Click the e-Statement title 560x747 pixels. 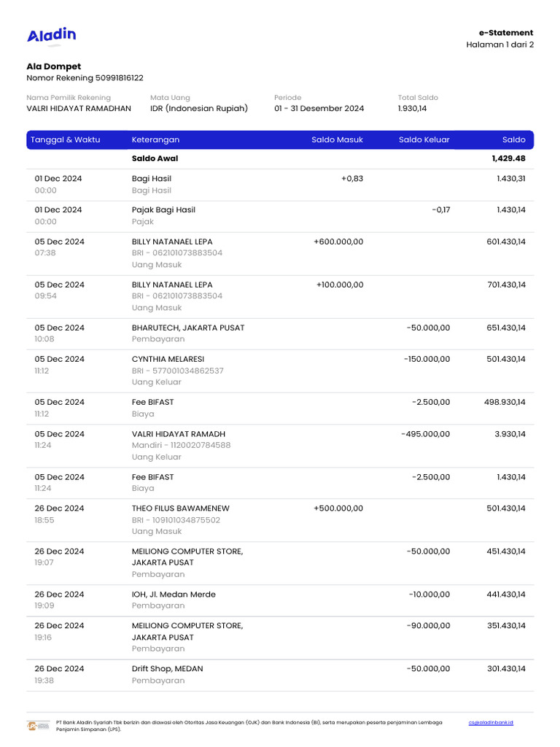click(505, 33)
